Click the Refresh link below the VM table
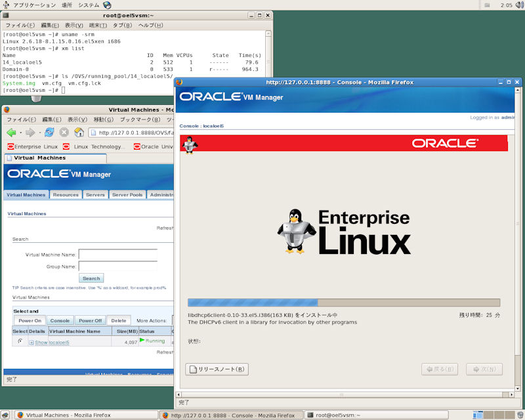 165,352
